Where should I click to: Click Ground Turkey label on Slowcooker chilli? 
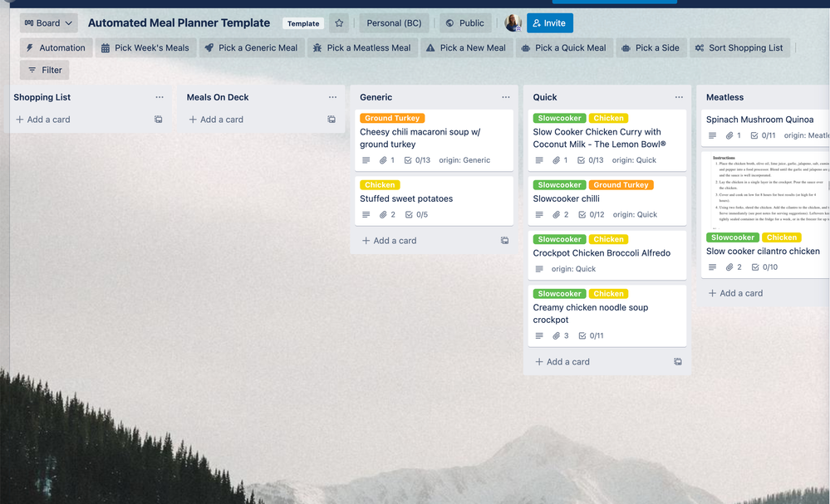621,185
